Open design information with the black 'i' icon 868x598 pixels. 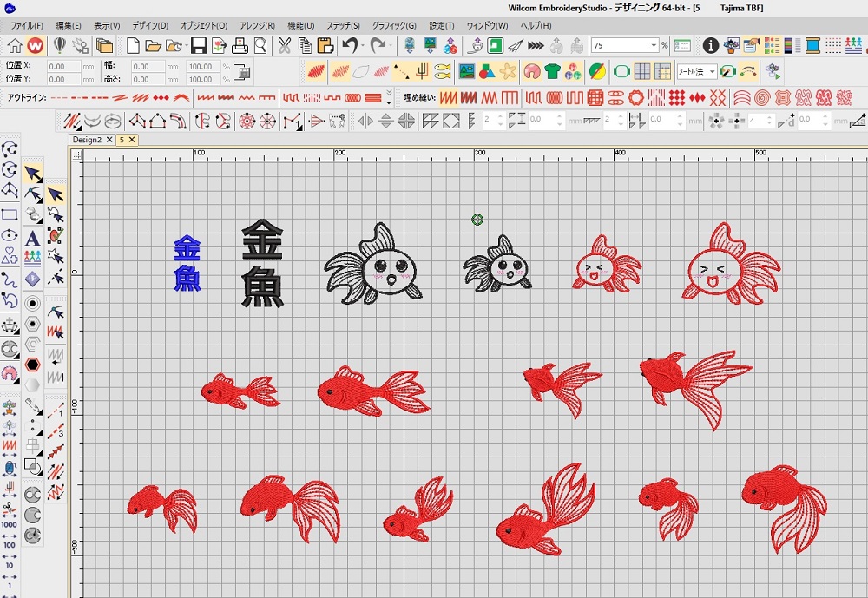click(711, 45)
